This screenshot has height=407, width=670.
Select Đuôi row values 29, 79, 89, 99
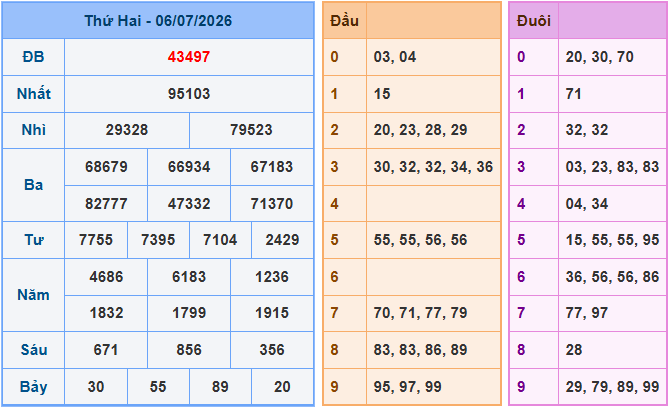pos(612,387)
